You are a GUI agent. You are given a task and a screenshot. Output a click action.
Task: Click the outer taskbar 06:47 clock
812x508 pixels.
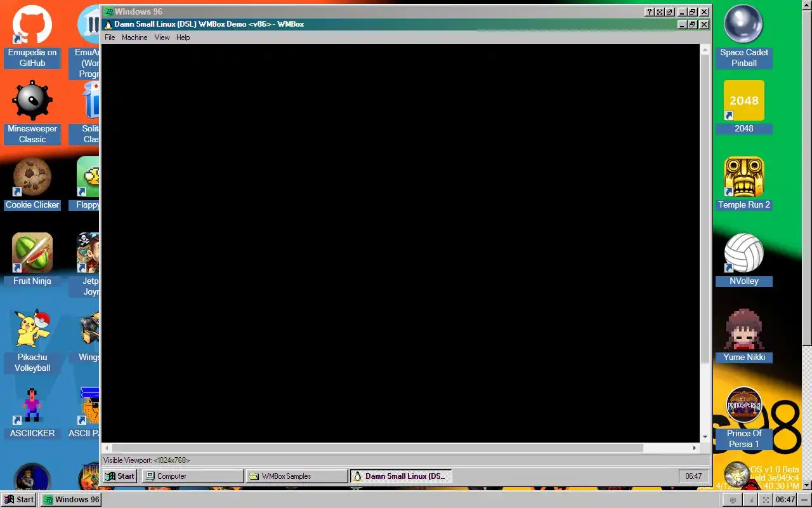pos(785,500)
